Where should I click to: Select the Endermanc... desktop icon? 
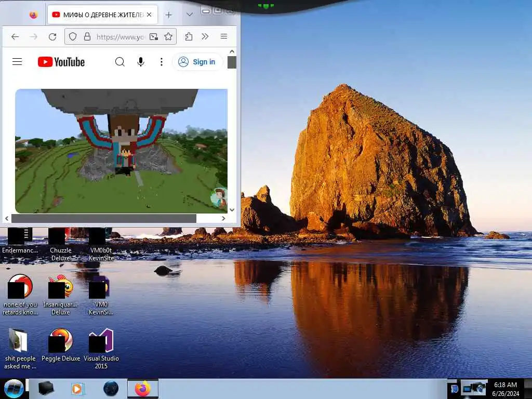[x=20, y=242]
